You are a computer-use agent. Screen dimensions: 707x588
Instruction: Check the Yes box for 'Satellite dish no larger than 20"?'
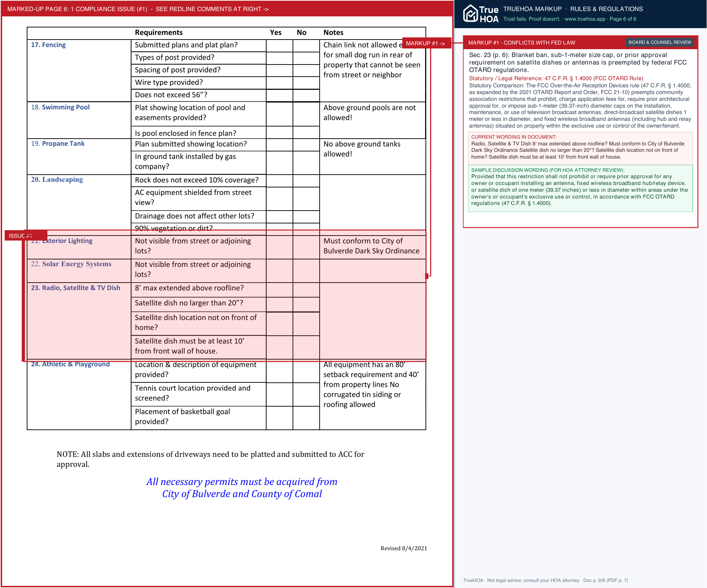[x=279, y=304]
